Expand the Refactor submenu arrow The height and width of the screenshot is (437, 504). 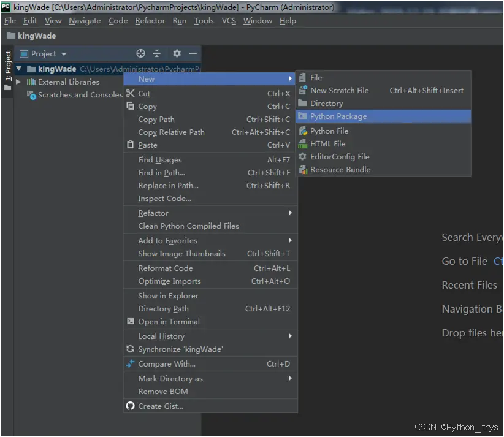[290, 213]
